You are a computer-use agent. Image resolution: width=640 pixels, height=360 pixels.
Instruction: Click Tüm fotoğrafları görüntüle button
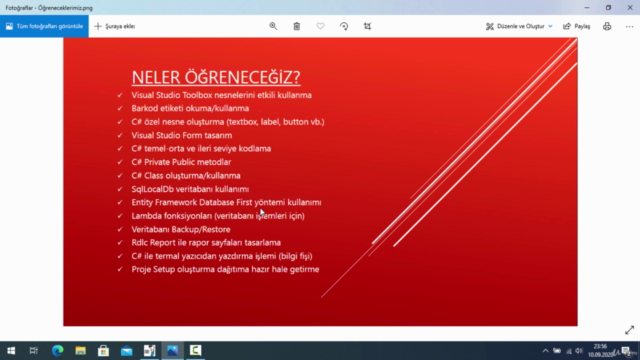44,26
